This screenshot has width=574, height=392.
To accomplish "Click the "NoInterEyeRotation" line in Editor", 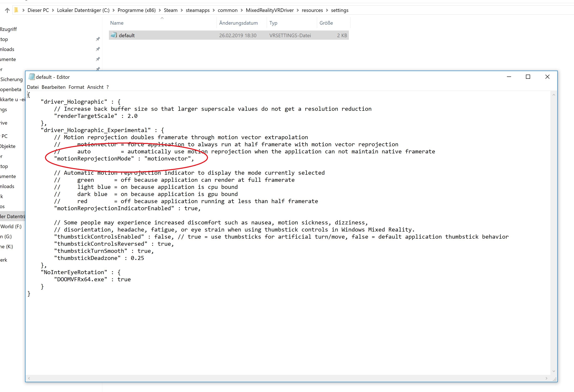I will 81,272.
